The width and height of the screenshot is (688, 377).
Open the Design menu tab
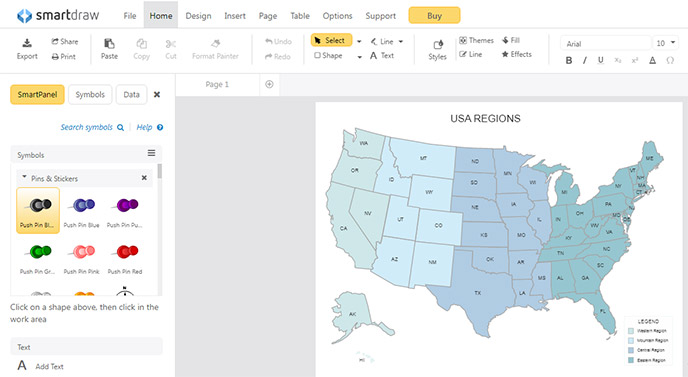click(198, 16)
